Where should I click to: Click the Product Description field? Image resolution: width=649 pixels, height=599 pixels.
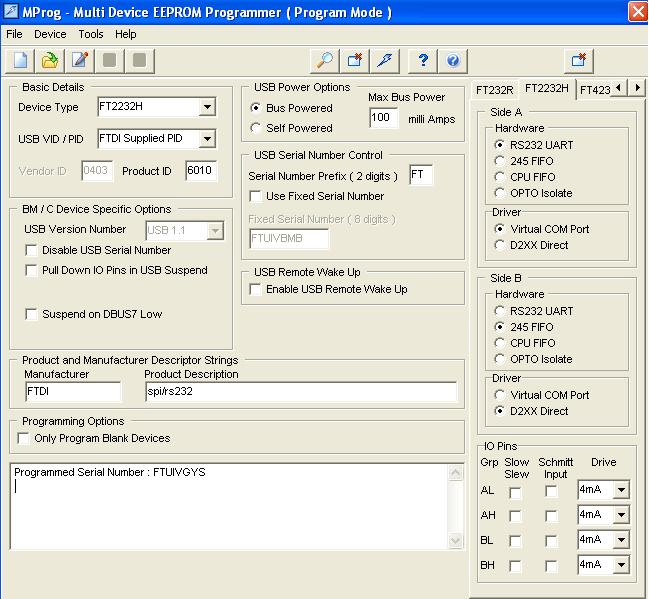(301, 392)
